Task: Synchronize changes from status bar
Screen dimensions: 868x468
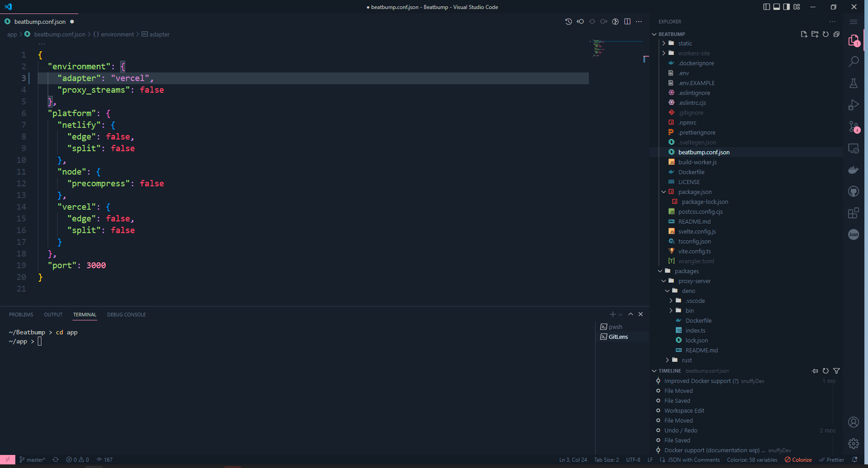Action: [x=55, y=459]
